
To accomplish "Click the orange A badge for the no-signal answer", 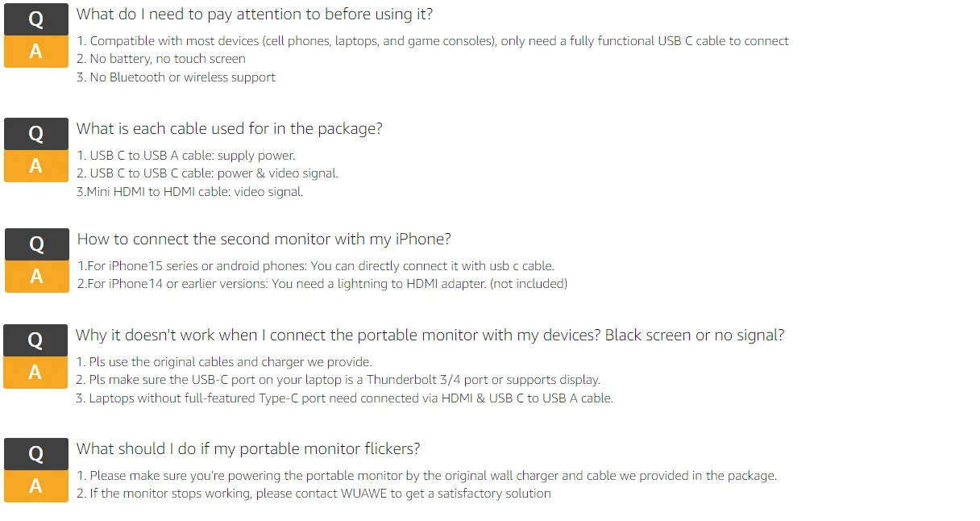I will (35, 373).
